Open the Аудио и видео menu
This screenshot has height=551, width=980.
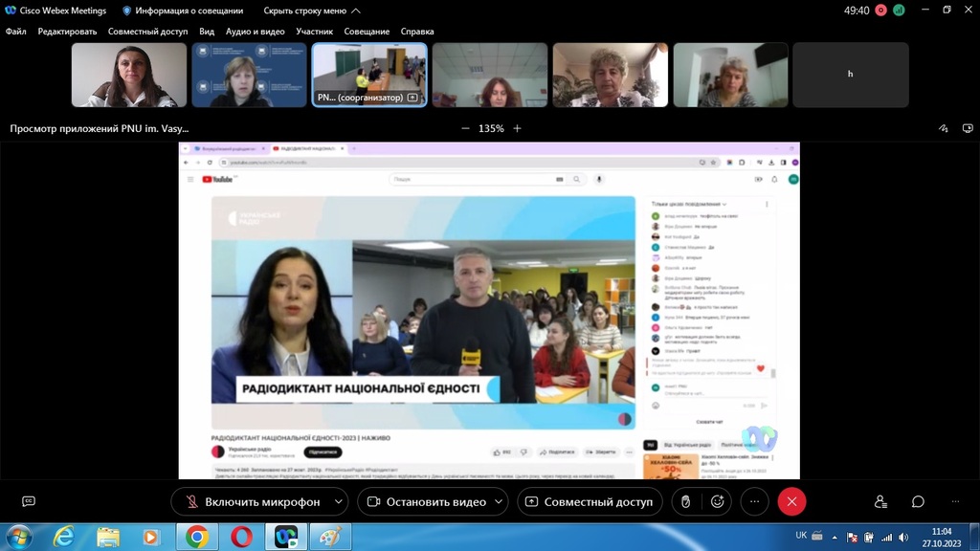(x=255, y=32)
